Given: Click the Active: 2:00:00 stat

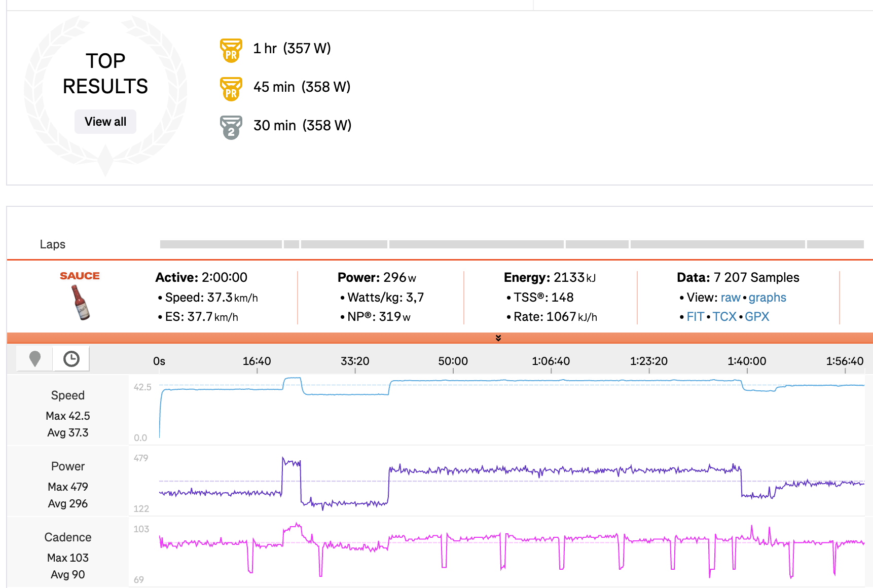Looking at the screenshot, I should click(201, 277).
